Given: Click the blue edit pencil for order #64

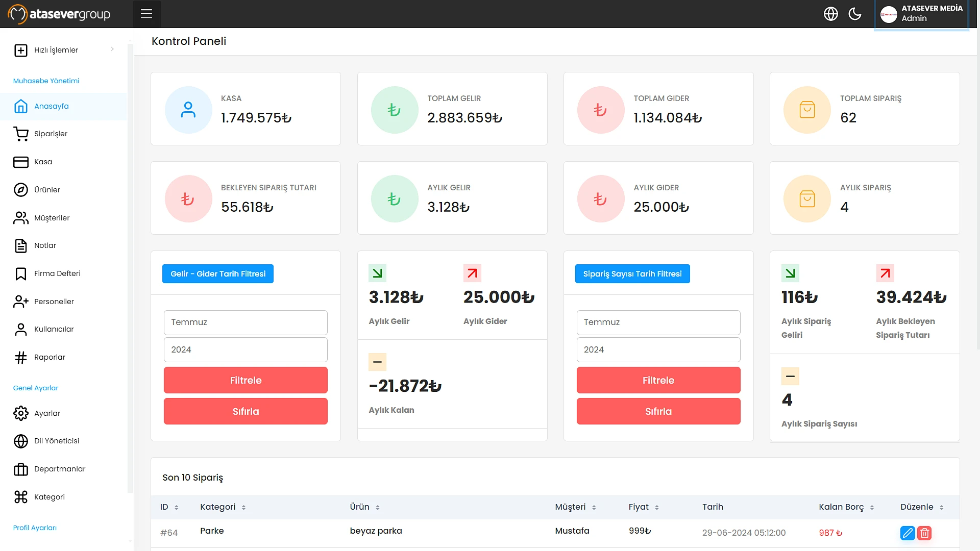Looking at the screenshot, I should click(908, 533).
